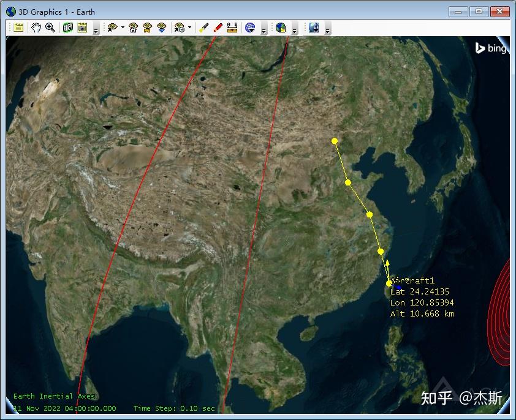Open the 3D window properties notepad icon
516x420 pixels.
[x=18, y=28]
